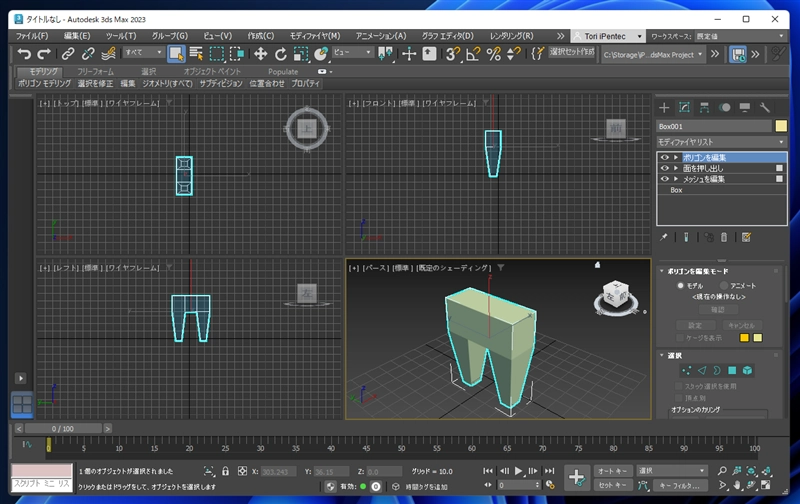Click Pin Stack icon below modifier stack
Screen dimensions: 800x504
(663, 237)
